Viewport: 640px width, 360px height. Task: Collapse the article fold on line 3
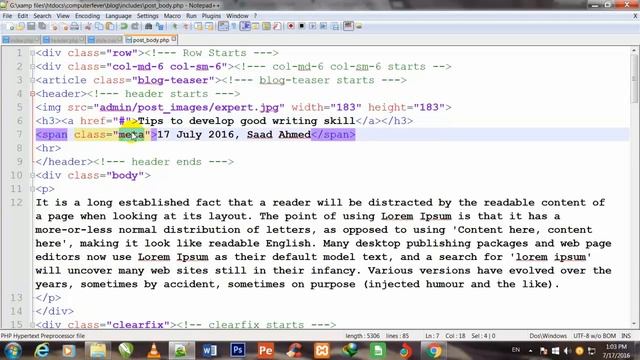[32, 80]
